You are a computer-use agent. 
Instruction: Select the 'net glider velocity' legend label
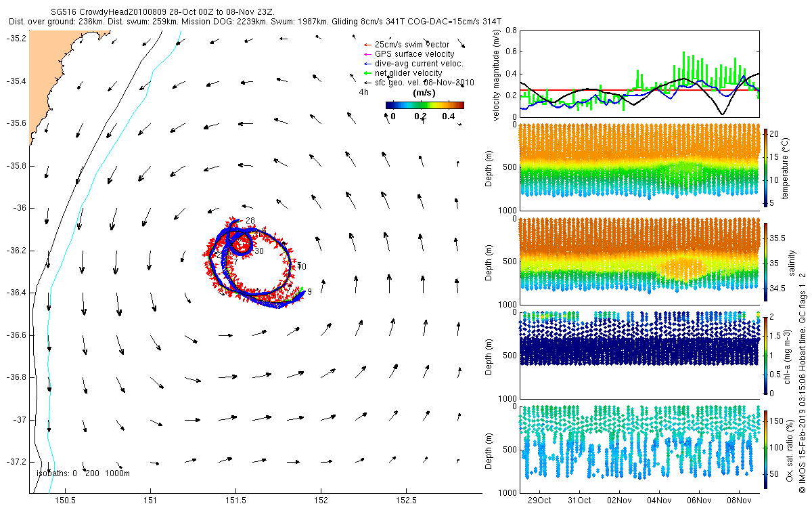408,73
